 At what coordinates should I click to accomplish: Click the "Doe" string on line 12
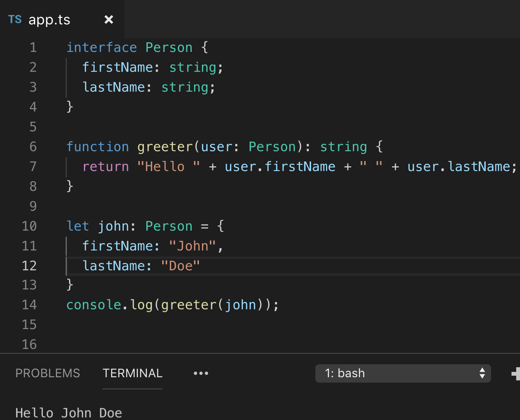tap(181, 266)
